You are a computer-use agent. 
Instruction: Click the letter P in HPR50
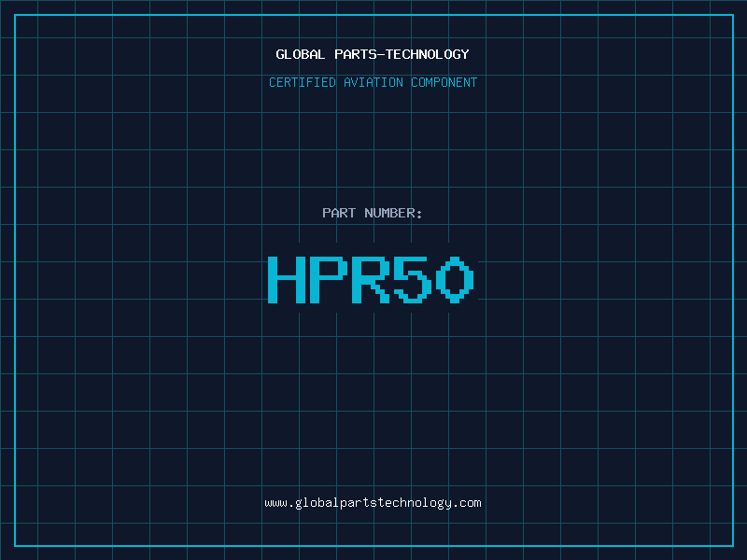pos(329,280)
